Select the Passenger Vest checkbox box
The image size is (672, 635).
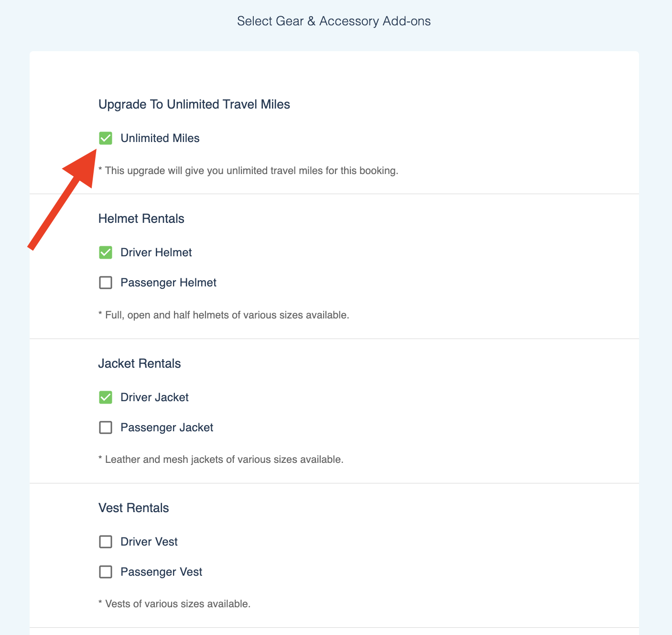pyautogui.click(x=106, y=572)
